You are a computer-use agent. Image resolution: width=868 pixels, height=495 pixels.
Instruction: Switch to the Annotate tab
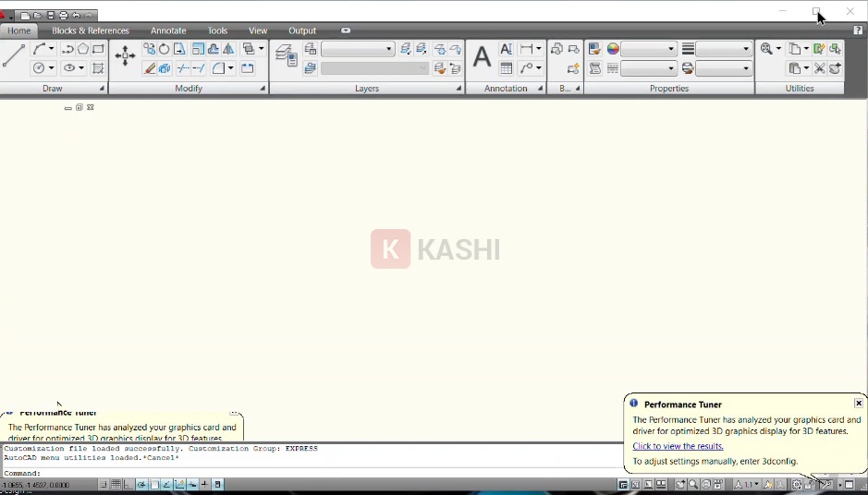[168, 30]
